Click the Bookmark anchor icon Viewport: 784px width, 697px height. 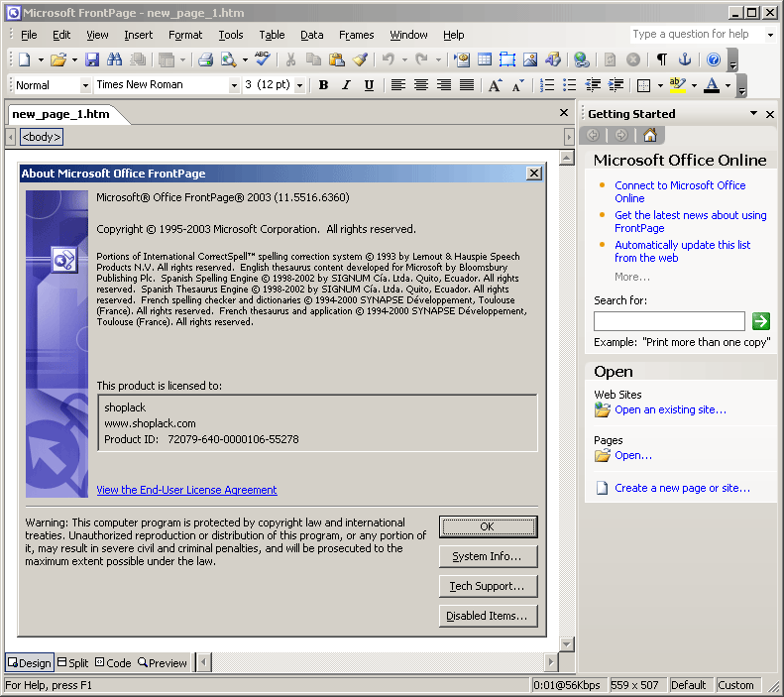(x=685, y=60)
